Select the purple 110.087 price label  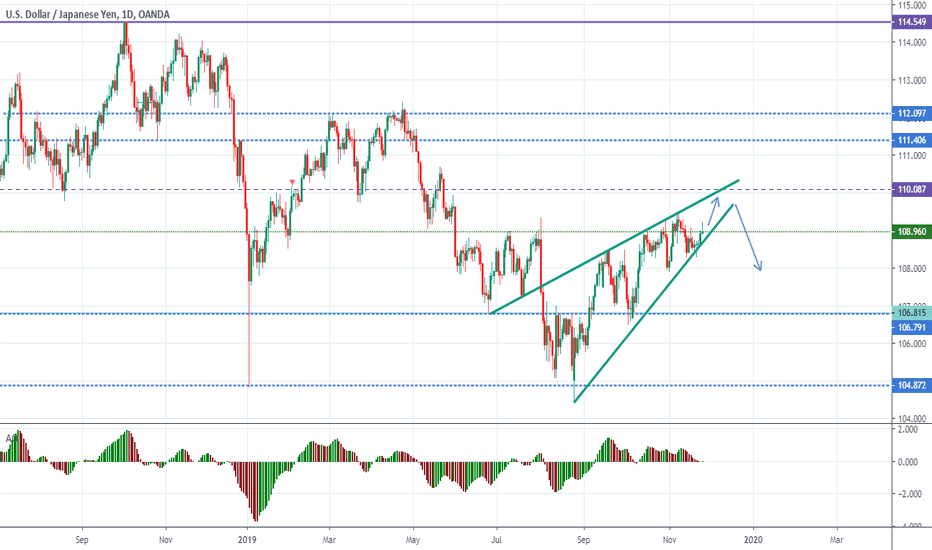tap(909, 189)
